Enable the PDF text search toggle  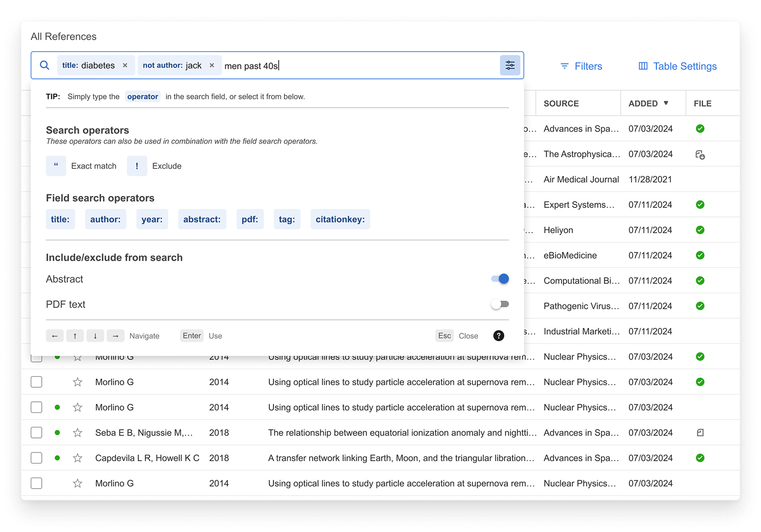(500, 304)
